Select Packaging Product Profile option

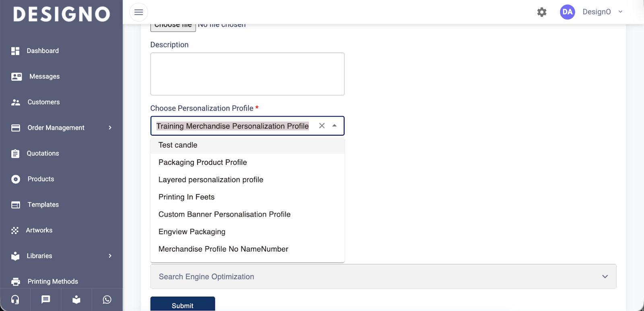click(x=202, y=163)
